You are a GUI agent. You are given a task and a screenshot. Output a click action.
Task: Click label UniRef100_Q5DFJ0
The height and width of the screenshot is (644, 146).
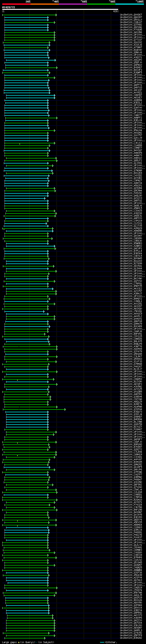click(131, 63)
